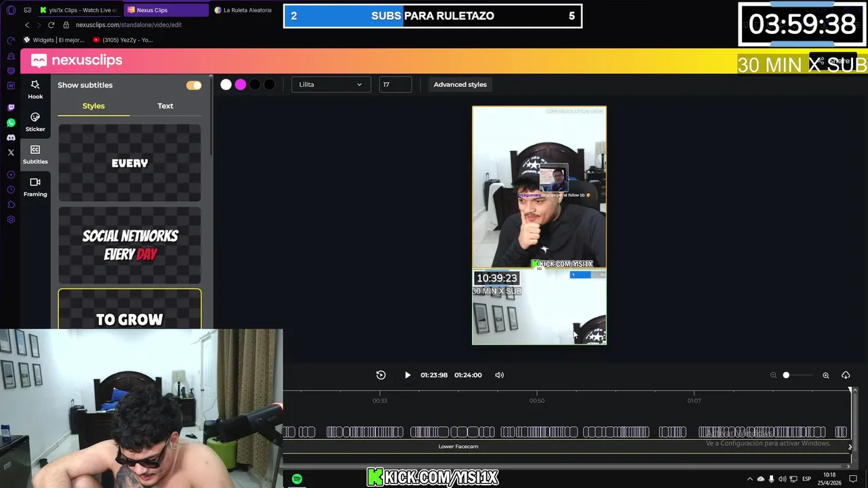Open the browser player sidebar icon

(x=11, y=175)
